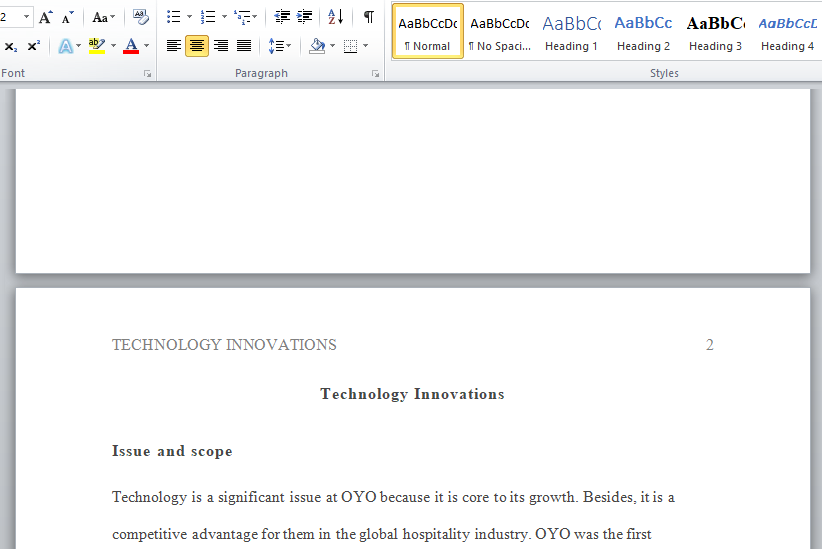The image size is (822, 549).
Task: Align text left
Action: click(174, 46)
